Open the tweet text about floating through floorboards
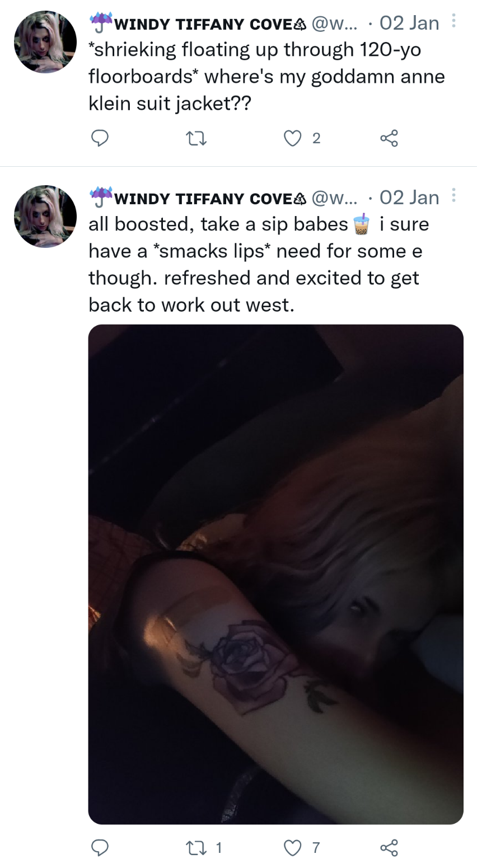The width and height of the screenshot is (477, 868). click(266, 77)
